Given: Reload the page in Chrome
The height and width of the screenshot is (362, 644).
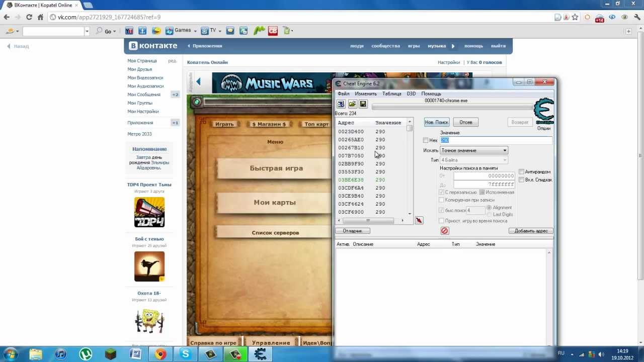Looking at the screenshot, I should point(29,17).
